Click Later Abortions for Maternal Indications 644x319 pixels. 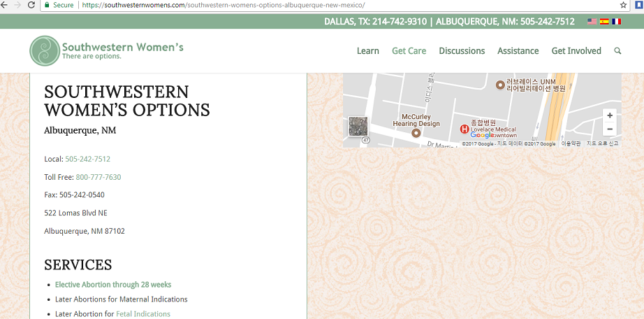pyautogui.click(x=122, y=299)
